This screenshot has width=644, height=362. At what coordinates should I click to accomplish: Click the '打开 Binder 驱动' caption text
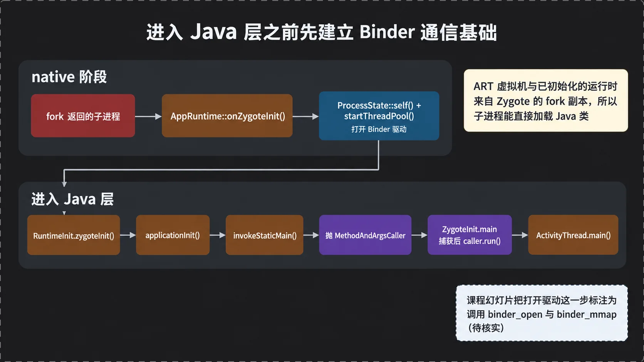coord(379,129)
